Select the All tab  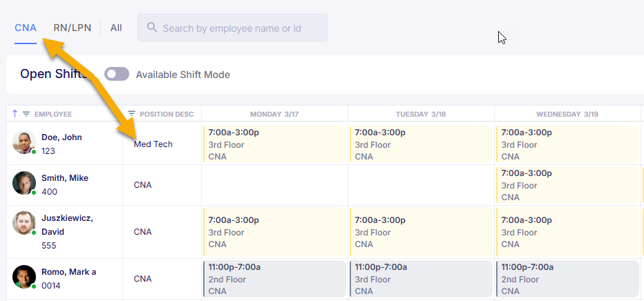coord(116,28)
